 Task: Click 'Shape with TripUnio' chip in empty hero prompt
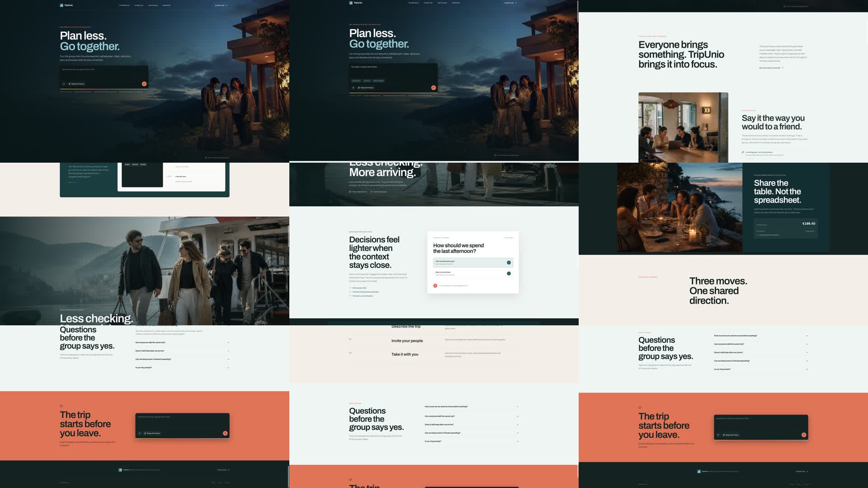click(x=76, y=84)
